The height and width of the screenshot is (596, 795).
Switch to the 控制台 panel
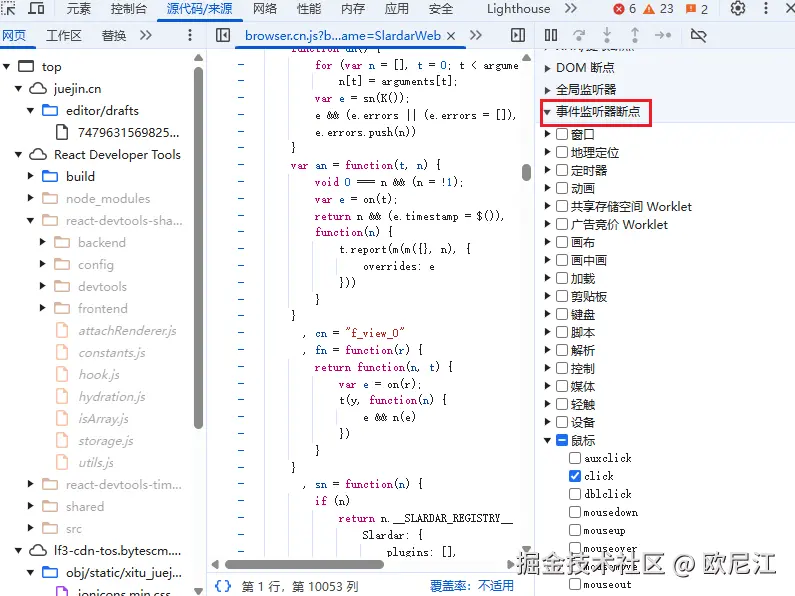click(x=129, y=9)
